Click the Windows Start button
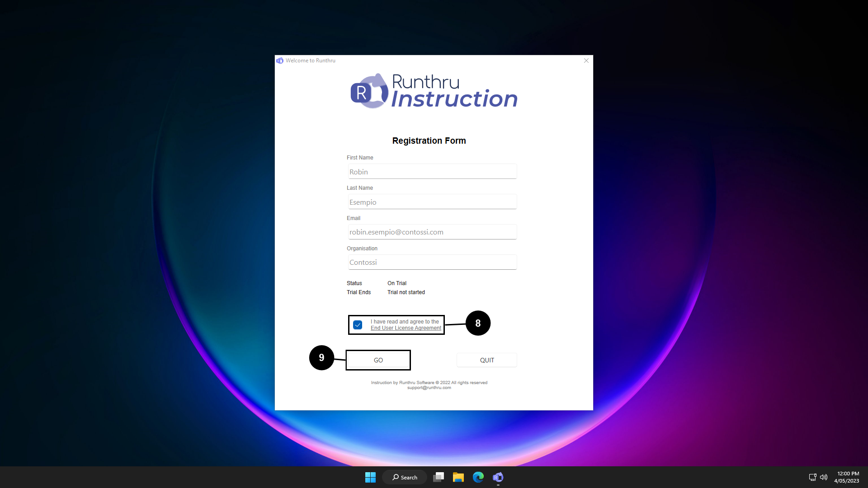Screen dimensions: 868x488 [370, 477]
